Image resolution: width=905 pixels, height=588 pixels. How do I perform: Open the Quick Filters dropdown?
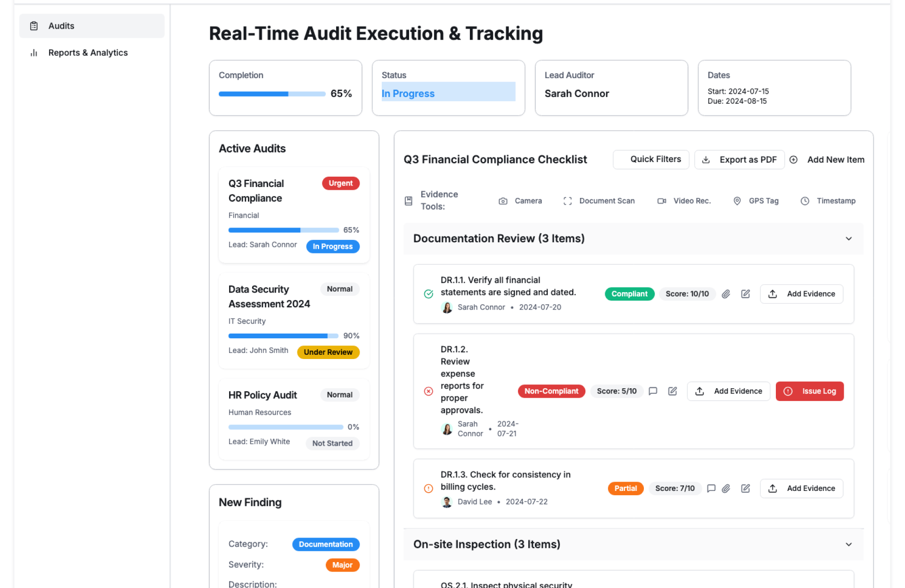click(x=651, y=160)
